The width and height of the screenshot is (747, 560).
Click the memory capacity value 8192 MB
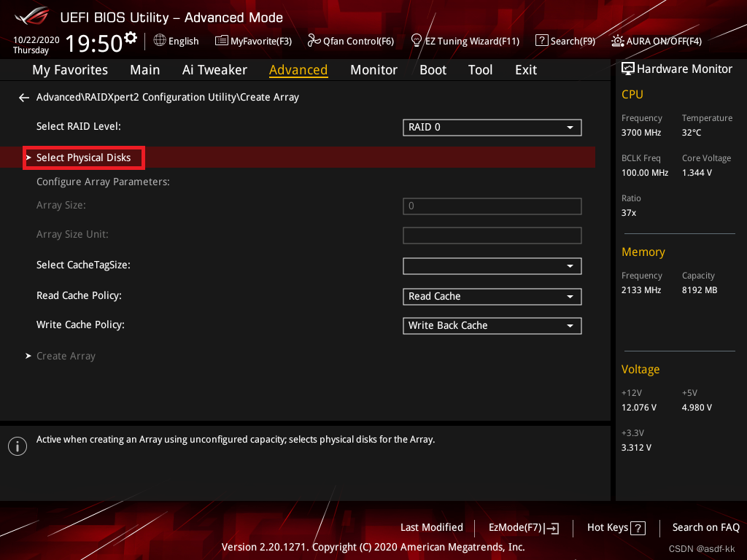coord(700,290)
